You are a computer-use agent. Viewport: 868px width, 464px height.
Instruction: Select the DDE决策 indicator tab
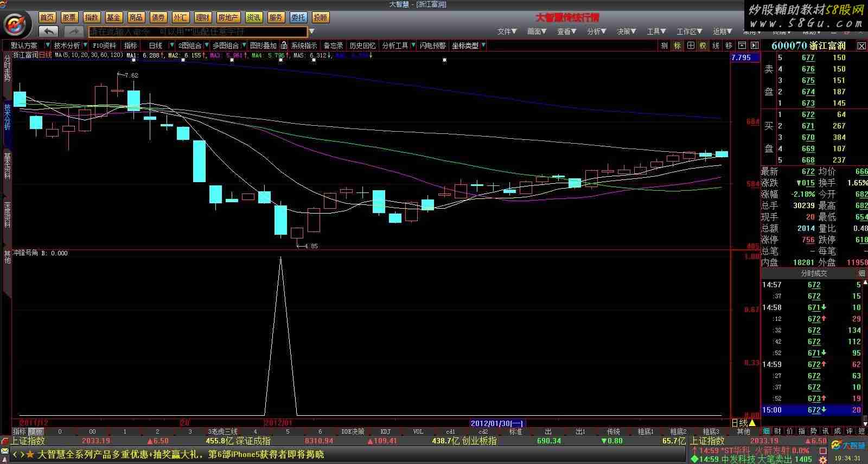pyautogui.click(x=353, y=431)
